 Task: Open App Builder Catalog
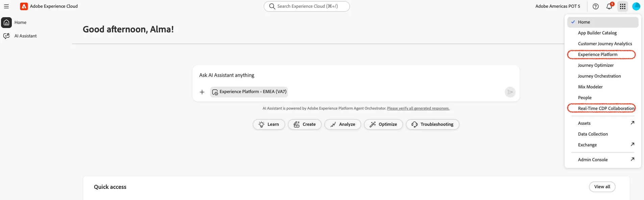603,33
